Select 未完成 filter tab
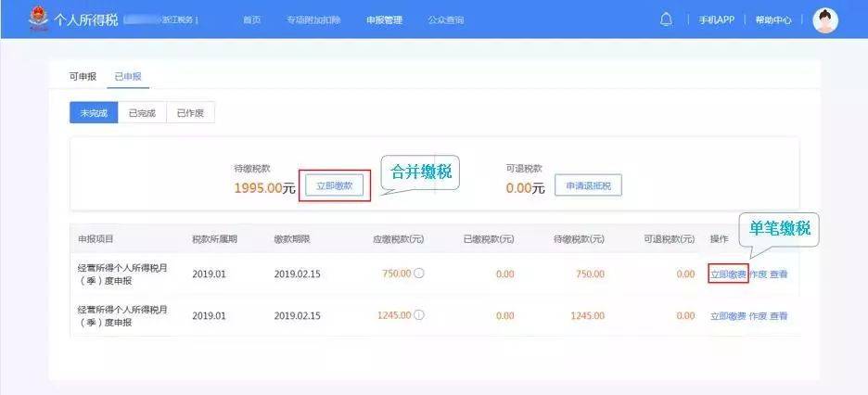This screenshot has height=395, width=868. point(94,113)
